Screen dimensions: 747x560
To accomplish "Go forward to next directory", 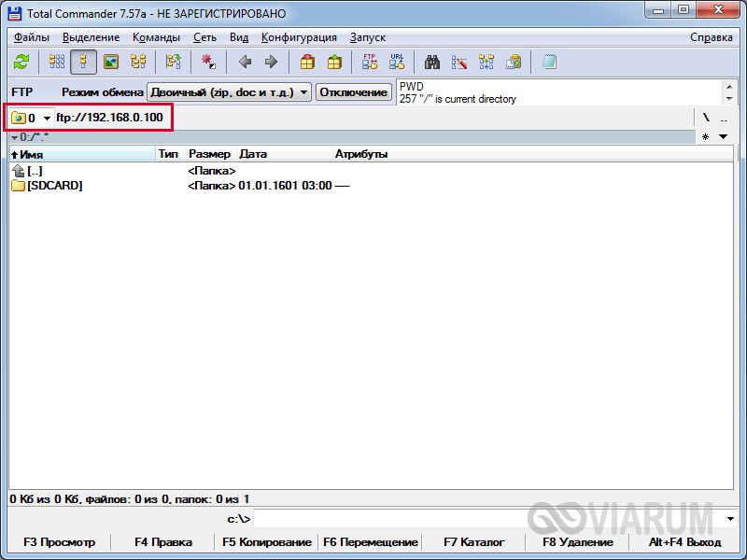I will (271, 62).
